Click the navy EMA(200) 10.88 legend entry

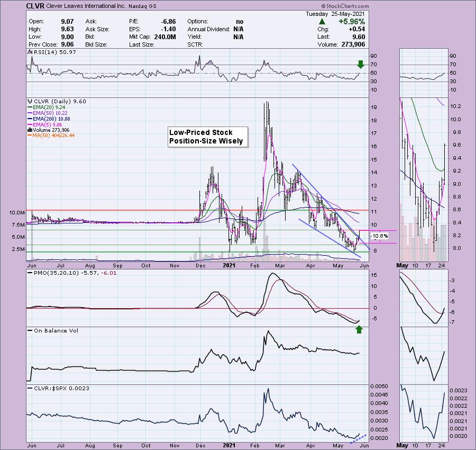(x=49, y=119)
